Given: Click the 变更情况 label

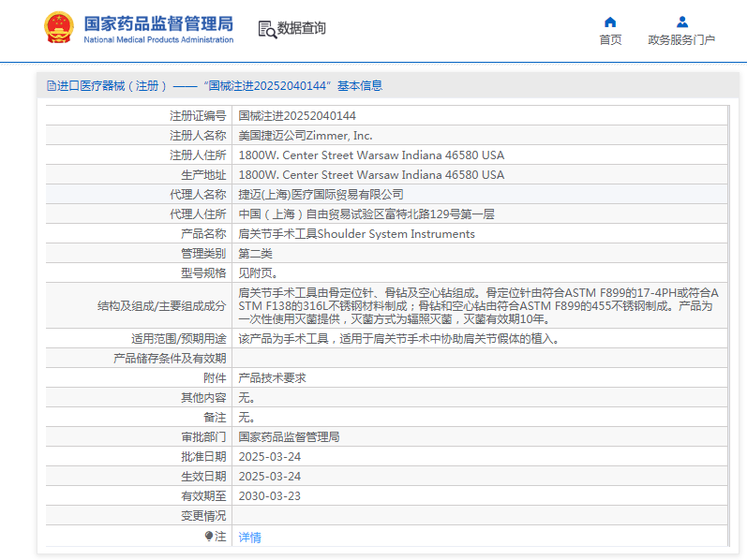Looking at the screenshot, I should tap(203, 516).
